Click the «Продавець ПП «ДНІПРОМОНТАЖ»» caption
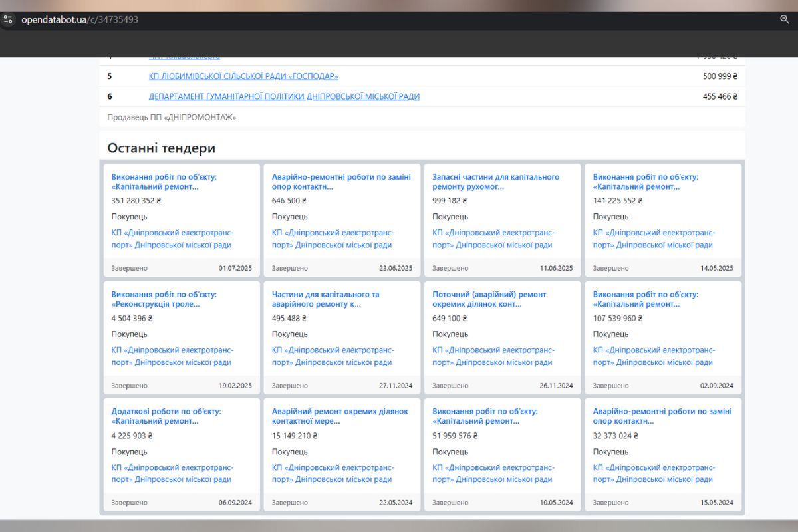This screenshot has height=532, width=798. click(x=172, y=118)
